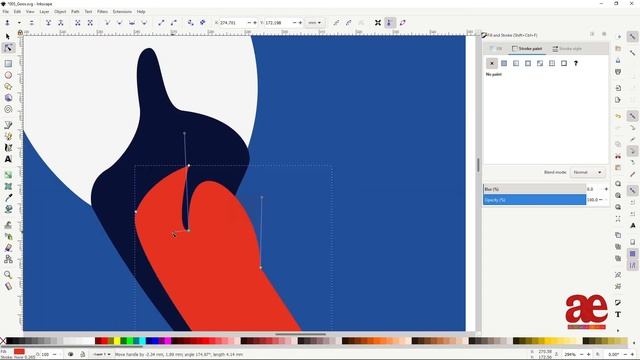This screenshot has height=360, width=640.
Task: Choose Linear gradient stroke paint button
Action: (516, 63)
